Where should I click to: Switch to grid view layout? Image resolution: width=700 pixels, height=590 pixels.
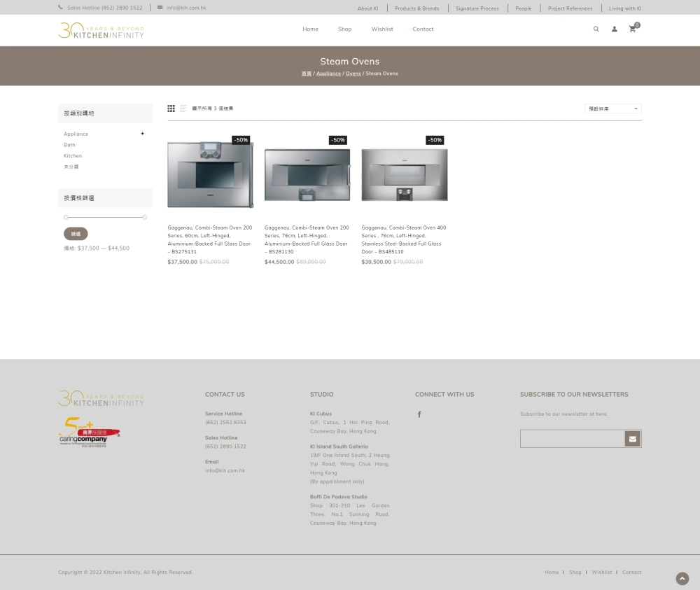pyautogui.click(x=171, y=108)
